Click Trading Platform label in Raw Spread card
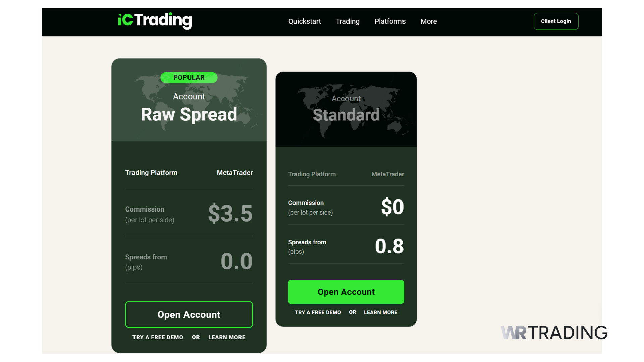644x362 pixels. pyautogui.click(x=151, y=173)
